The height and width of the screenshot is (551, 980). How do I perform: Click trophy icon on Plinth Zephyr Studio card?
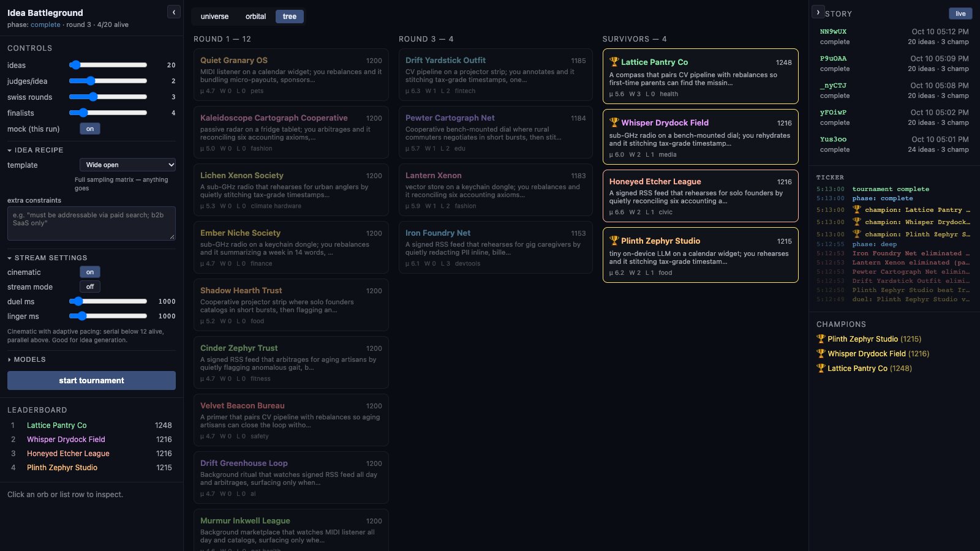tap(614, 241)
